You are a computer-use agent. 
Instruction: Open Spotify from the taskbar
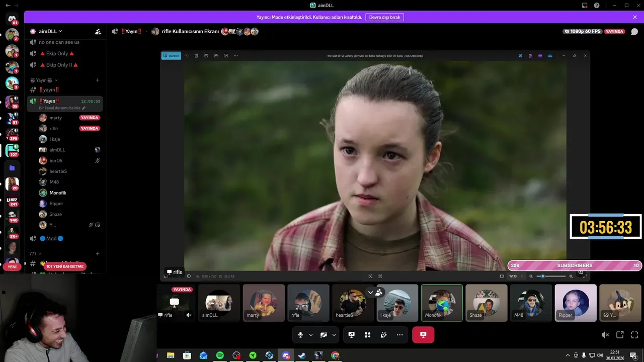220,355
